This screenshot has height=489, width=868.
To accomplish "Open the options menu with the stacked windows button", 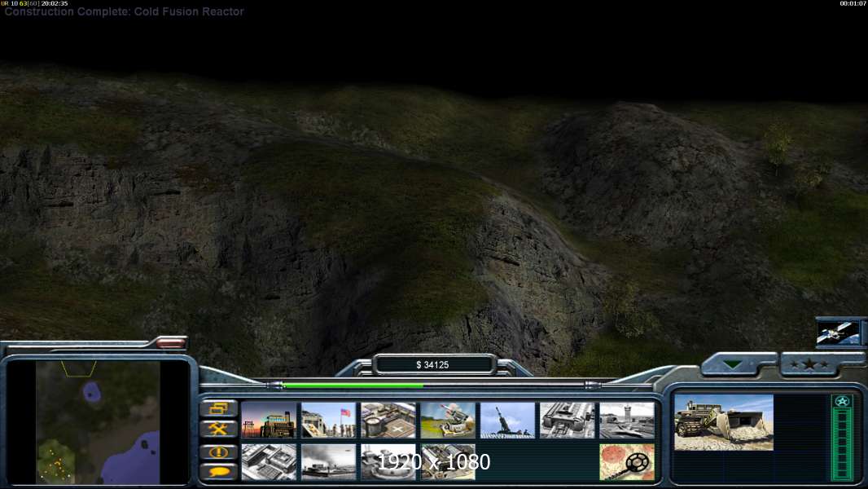I will pos(219,409).
